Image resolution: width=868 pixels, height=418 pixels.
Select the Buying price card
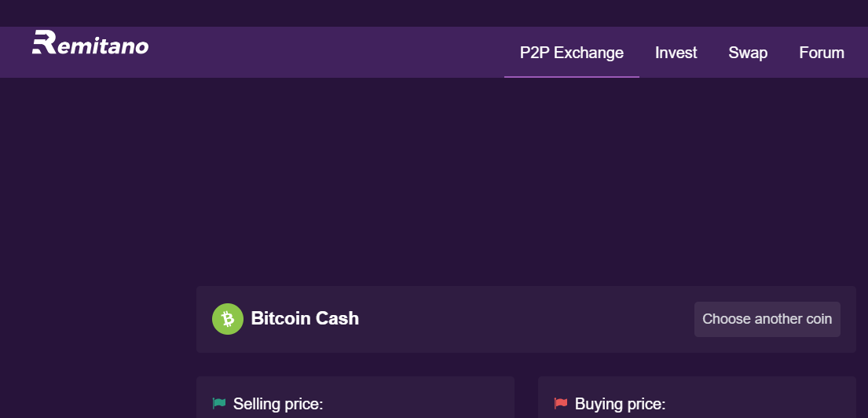pyautogui.click(x=697, y=398)
